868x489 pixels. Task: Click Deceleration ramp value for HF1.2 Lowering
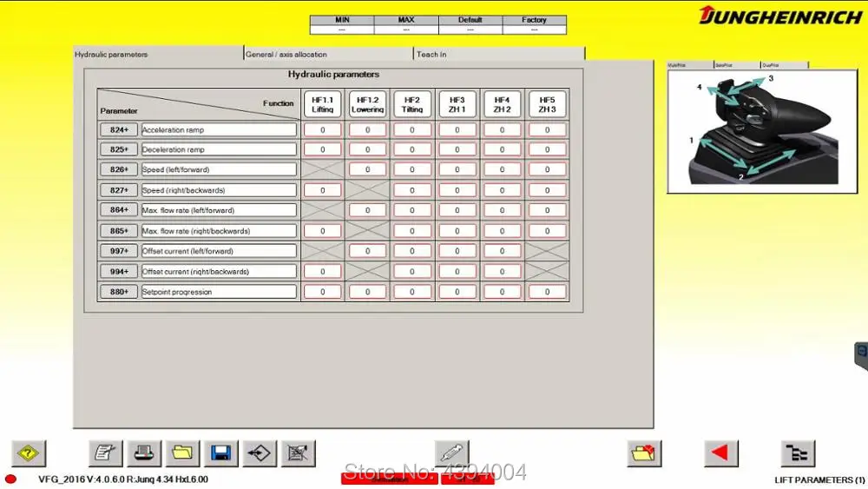pos(367,149)
